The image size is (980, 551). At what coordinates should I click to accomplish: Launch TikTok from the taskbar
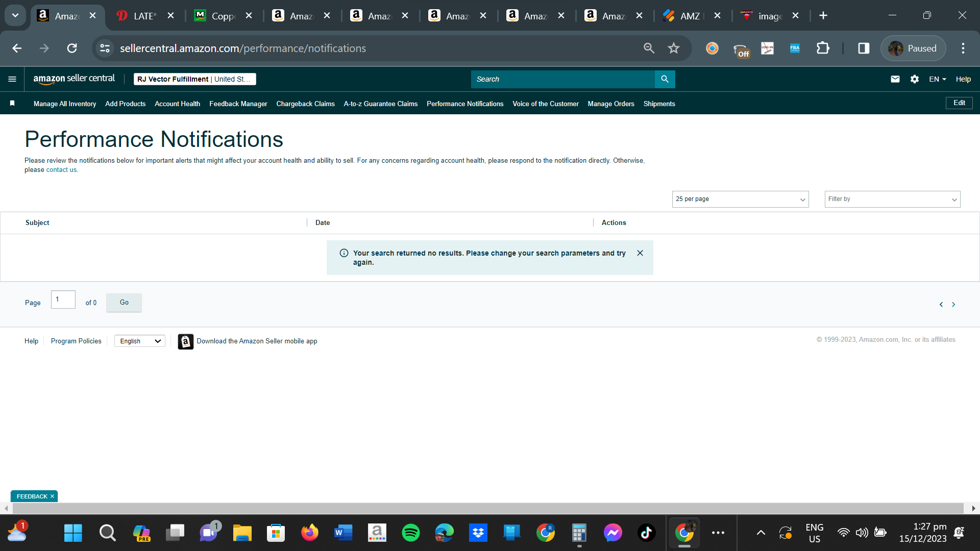647,533
